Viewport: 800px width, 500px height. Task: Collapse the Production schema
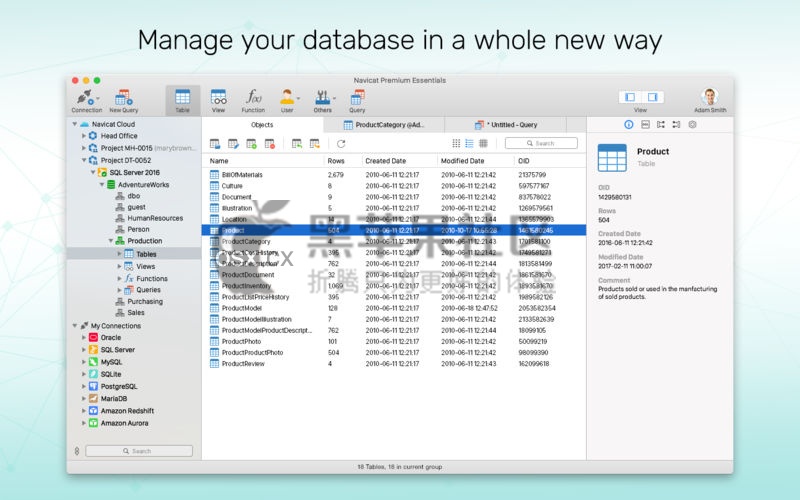(110, 241)
